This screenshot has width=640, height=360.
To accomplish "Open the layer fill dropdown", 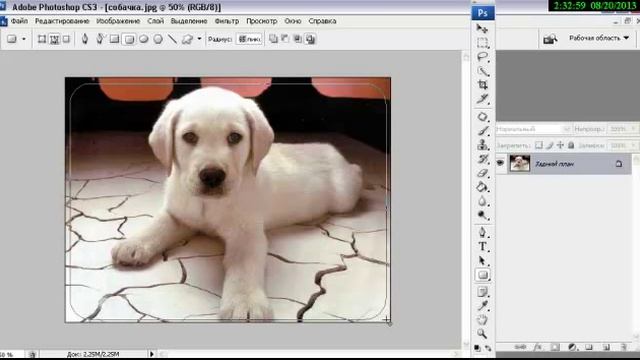I will coord(633,145).
